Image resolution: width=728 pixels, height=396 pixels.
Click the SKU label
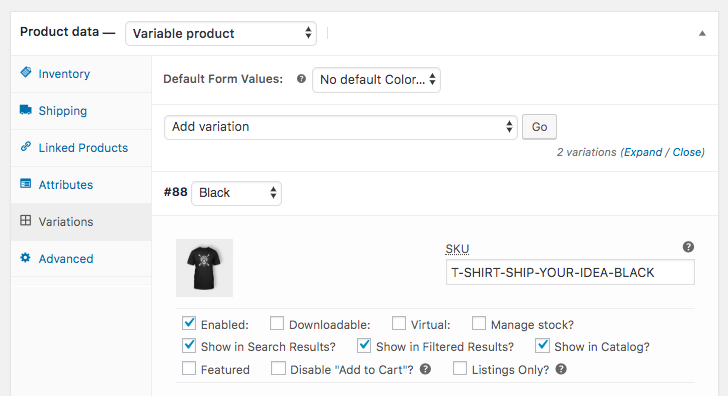click(x=457, y=249)
